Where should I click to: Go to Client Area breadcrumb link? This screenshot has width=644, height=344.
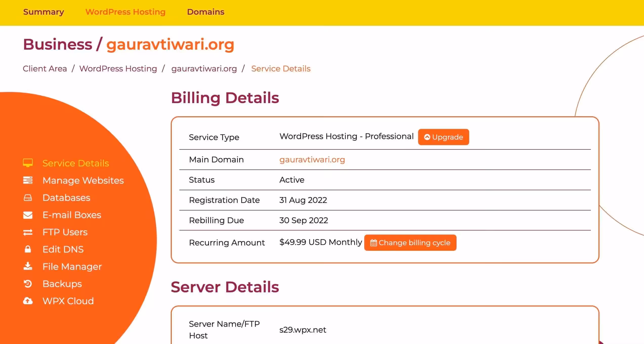tap(45, 69)
